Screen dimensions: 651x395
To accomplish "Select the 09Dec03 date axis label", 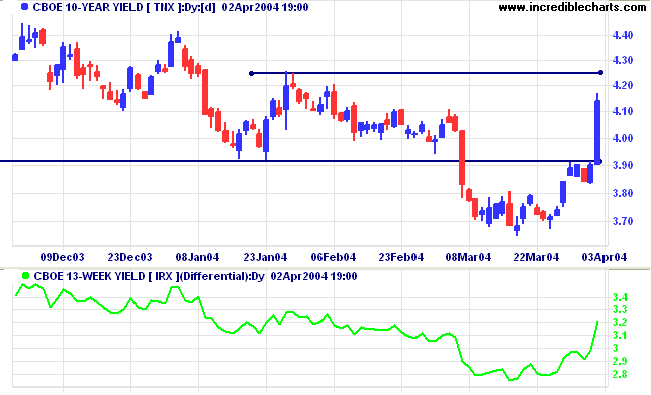I will click(x=62, y=258).
